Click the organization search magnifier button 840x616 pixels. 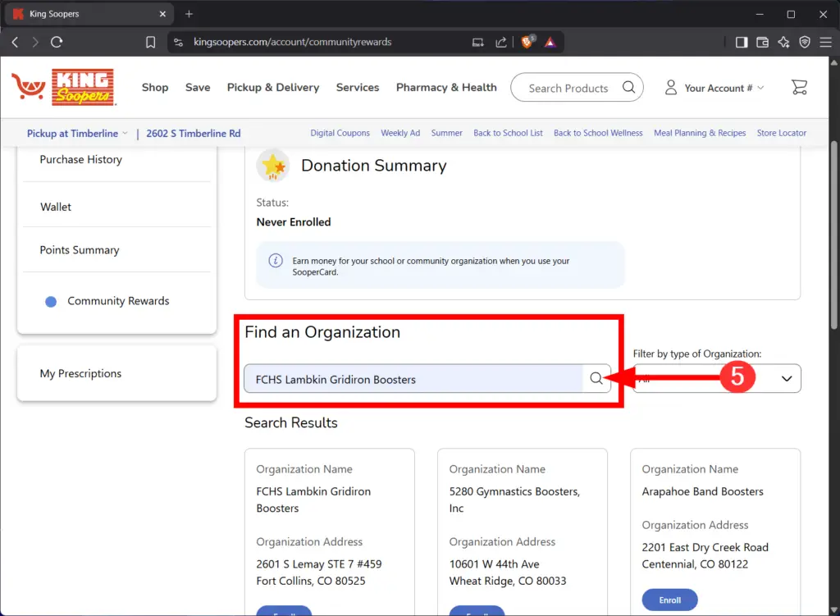coord(596,378)
